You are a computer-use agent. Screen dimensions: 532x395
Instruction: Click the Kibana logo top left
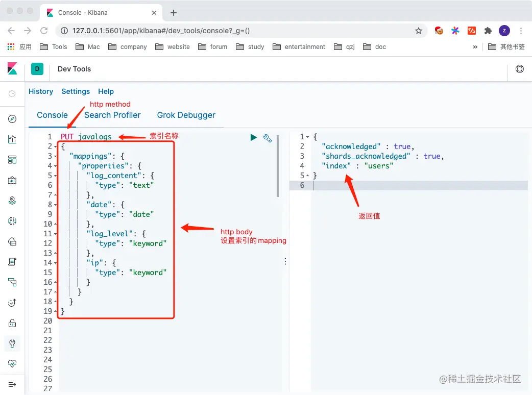pyautogui.click(x=12, y=69)
